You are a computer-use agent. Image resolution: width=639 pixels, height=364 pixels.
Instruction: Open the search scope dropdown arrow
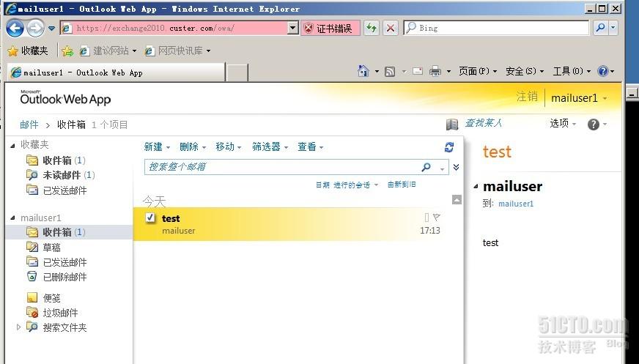point(442,168)
